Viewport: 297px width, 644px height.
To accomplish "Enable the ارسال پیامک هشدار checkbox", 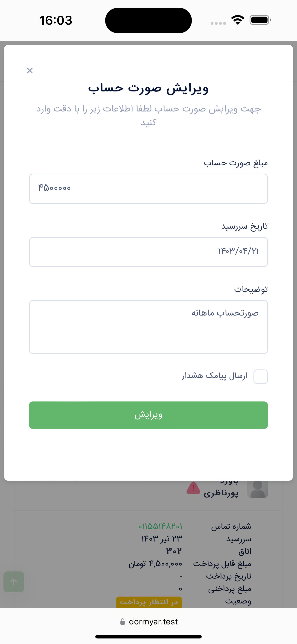I will coord(260,377).
